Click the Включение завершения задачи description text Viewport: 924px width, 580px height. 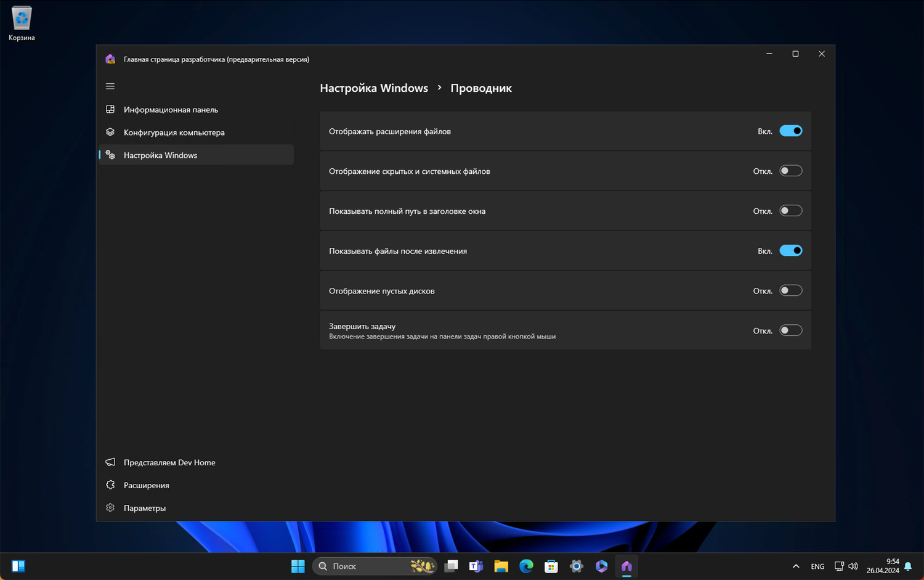click(x=442, y=337)
